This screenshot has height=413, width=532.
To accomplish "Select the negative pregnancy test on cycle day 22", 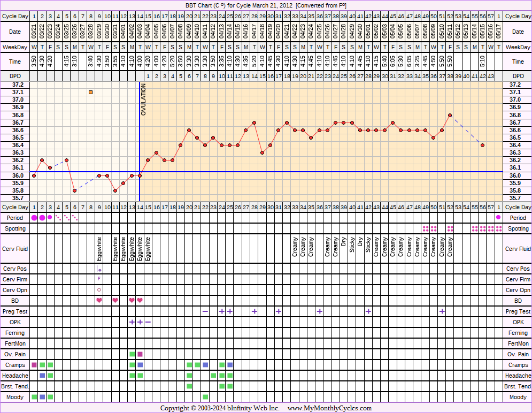I will (205, 311).
